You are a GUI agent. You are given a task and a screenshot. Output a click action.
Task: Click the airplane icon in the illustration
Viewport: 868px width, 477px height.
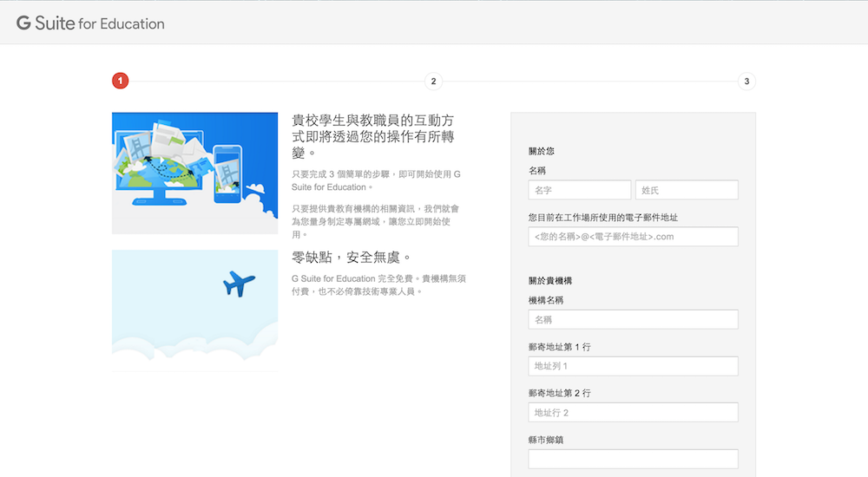coord(239,284)
